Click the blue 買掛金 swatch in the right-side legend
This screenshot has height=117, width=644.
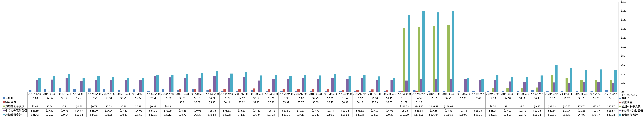620,98
